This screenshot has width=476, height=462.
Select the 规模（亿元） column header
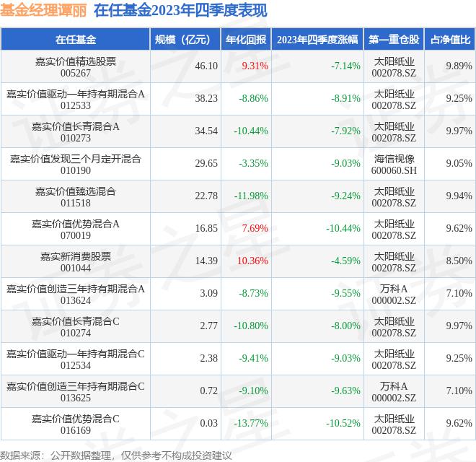(185, 40)
